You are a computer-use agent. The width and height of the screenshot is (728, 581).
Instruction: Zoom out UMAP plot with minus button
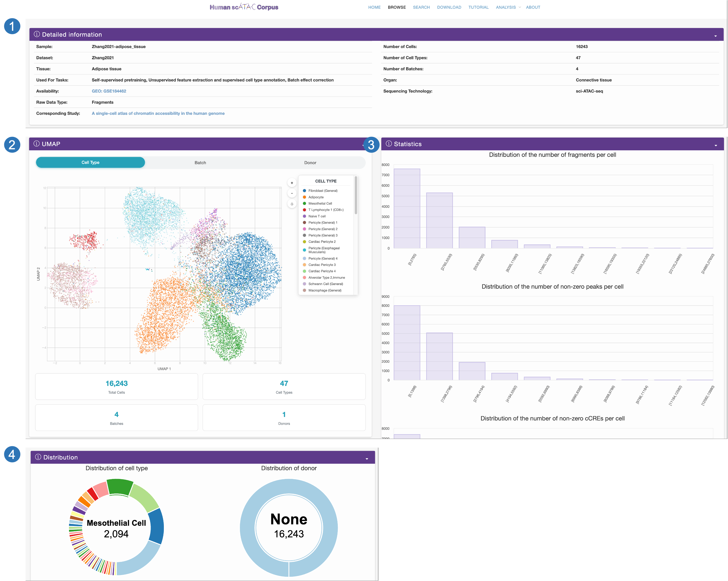point(292,193)
